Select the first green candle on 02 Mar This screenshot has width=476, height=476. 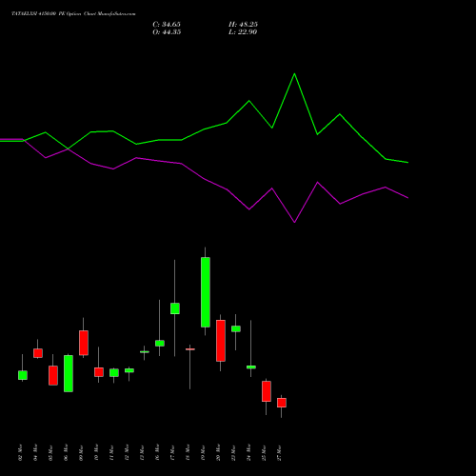click(23, 375)
